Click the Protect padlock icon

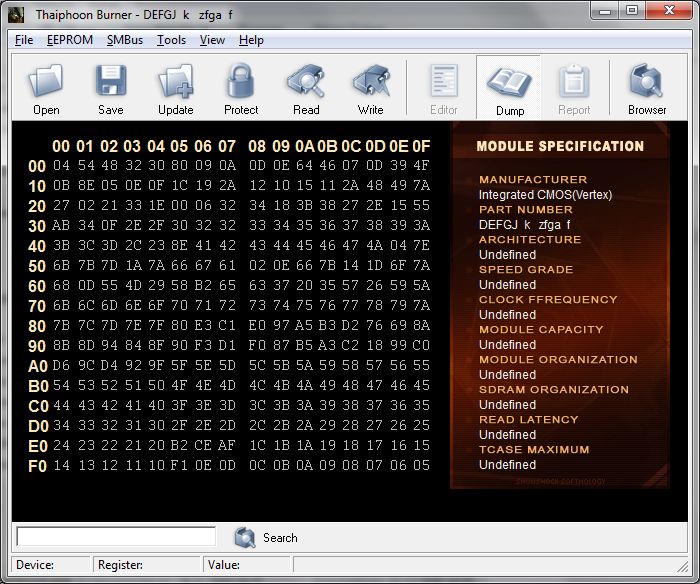tap(241, 81)
